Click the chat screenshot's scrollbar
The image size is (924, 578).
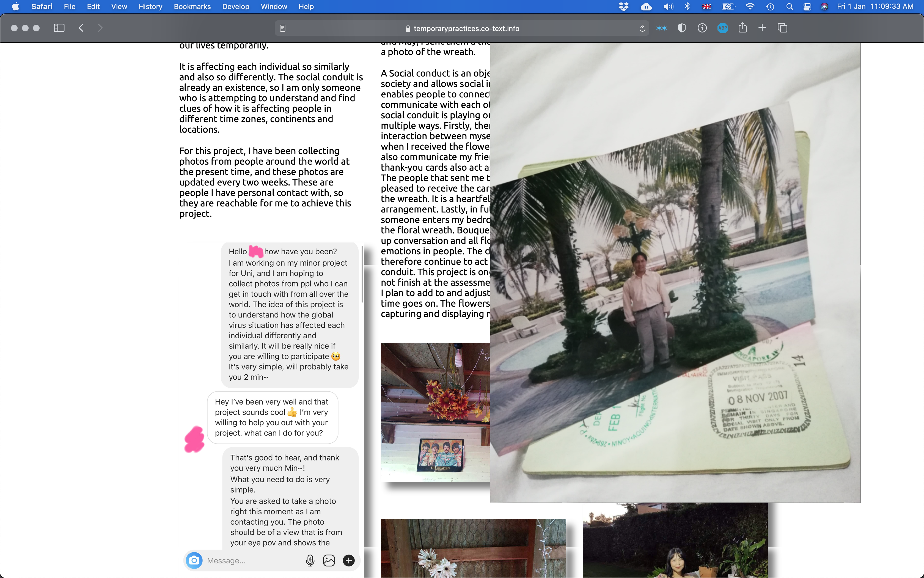tap(362, 274)
